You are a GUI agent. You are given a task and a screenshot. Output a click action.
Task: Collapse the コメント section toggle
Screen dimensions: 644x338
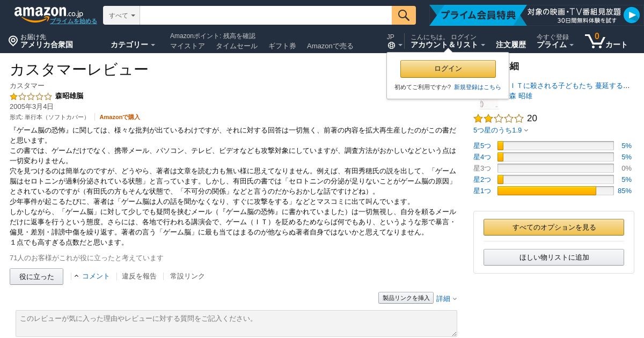92,276
